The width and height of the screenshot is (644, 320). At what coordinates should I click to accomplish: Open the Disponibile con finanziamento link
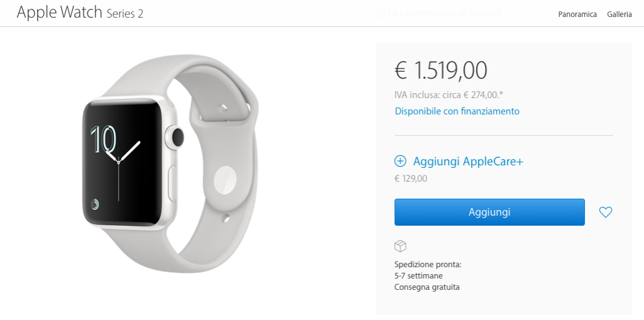[457, 111]
